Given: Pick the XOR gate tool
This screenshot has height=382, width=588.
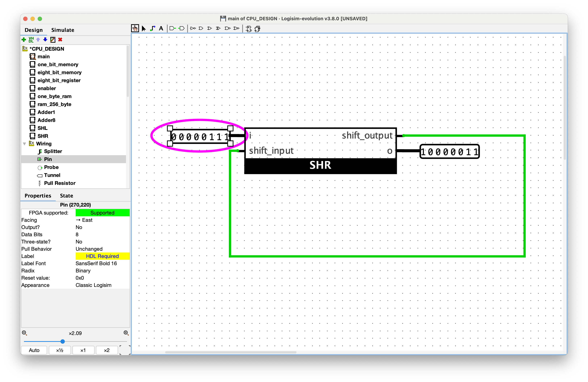Looking at the screenshot, I should pyautogui.click(x=218, y=29).
